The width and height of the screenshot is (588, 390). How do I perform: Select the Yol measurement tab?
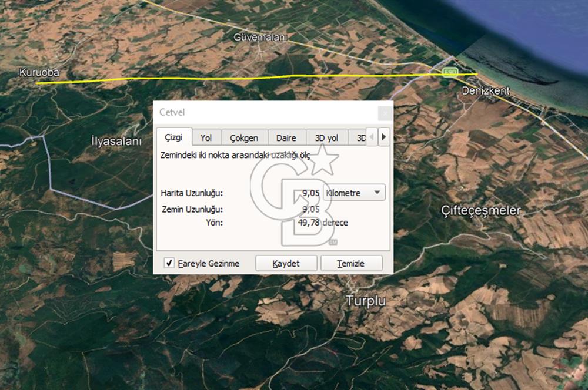[206, 138]
